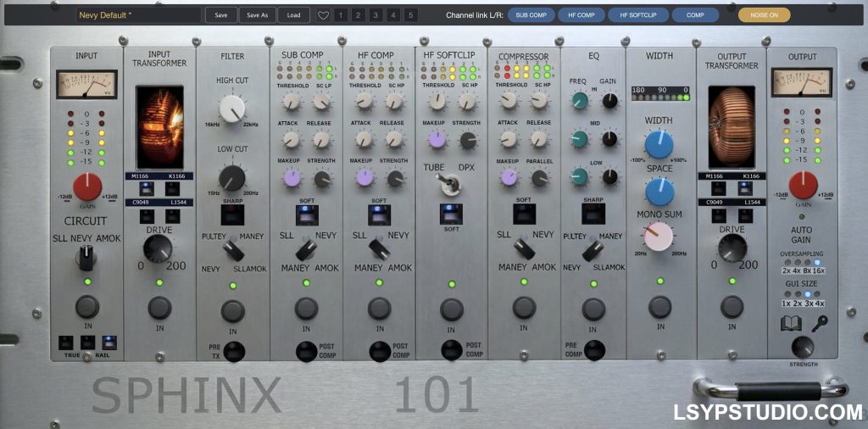Click the preset name field Nevy Default
The height and width of the screenshot is (429, 868).
pos(138,15)
